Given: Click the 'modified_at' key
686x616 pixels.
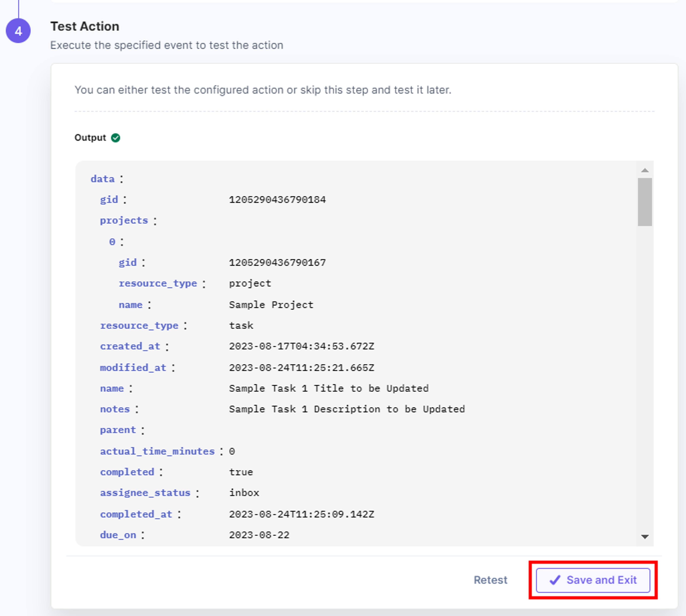Looking at the screenshot, I should coord(133,368).
